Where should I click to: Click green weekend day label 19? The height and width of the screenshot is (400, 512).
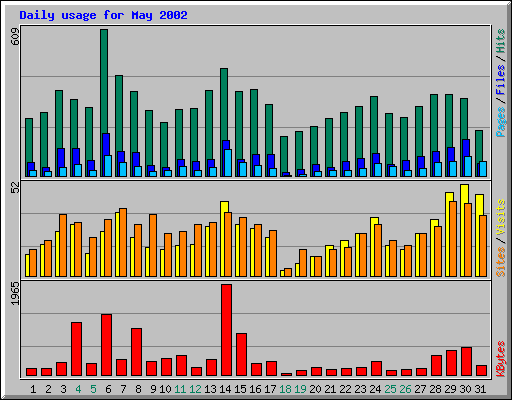click(x=300, y=389)
